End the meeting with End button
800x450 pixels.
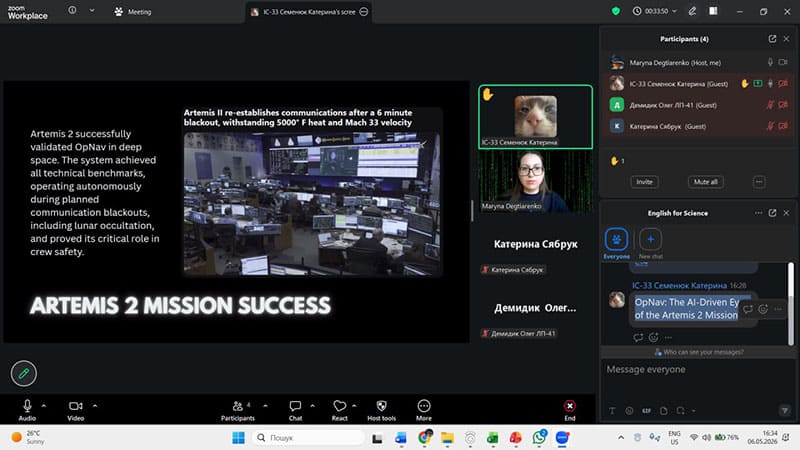click(x=570, y=410)
